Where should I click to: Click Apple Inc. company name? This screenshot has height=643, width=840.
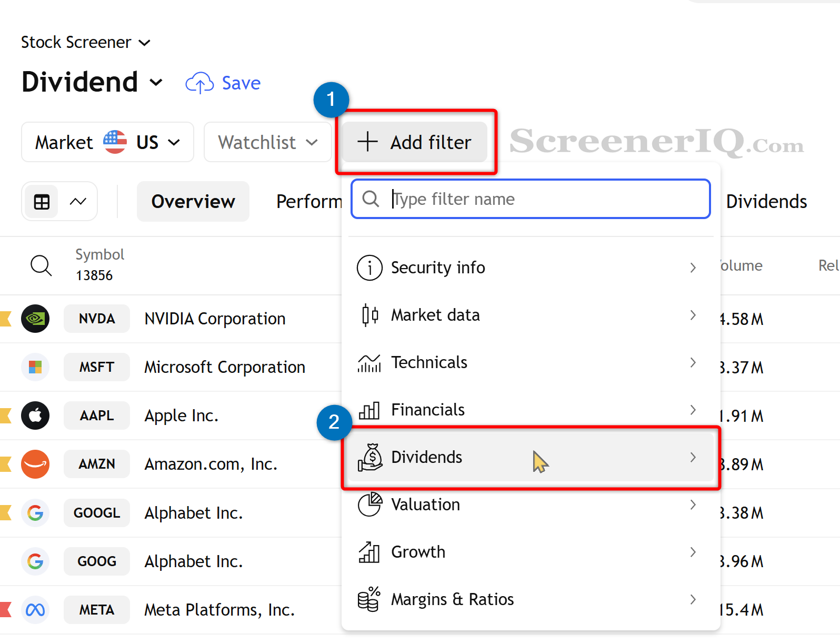181,416
